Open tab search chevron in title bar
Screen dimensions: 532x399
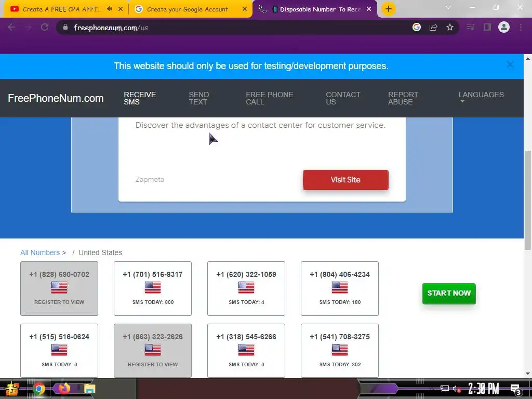448,7
